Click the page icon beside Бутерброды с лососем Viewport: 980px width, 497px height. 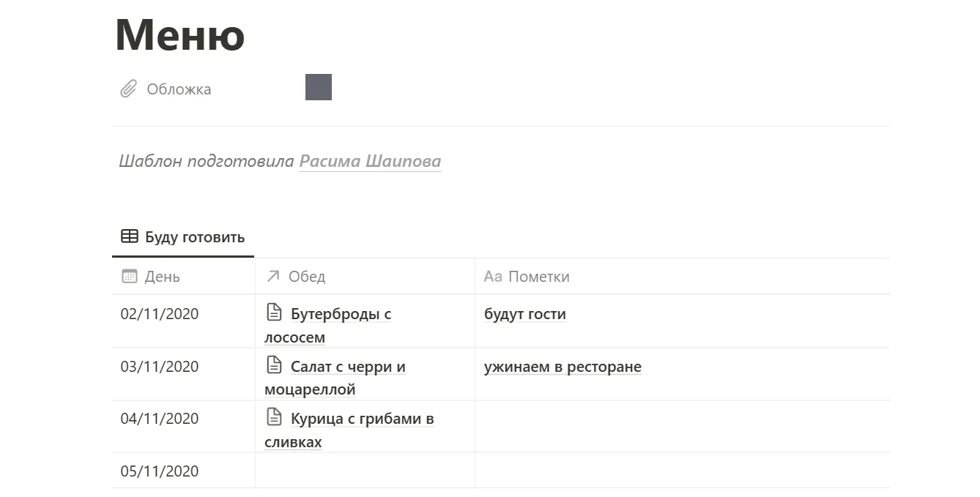[274, 313]
